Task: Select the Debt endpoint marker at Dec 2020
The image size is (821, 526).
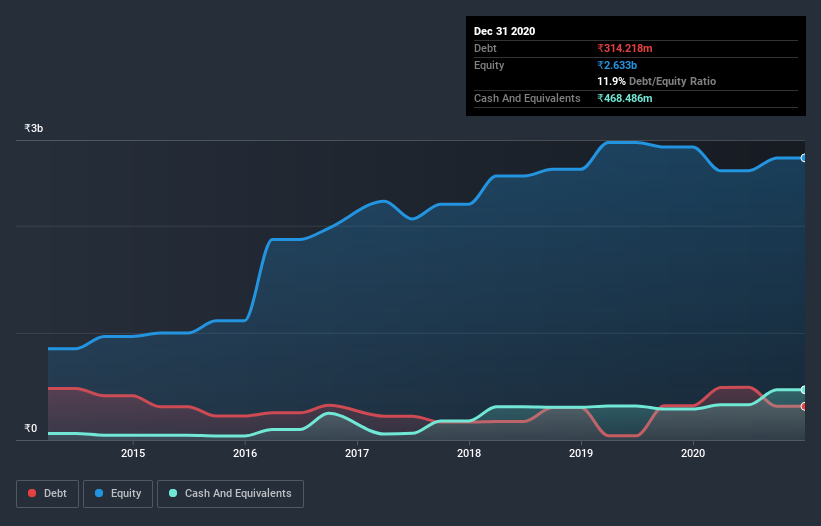Action: 804,406
